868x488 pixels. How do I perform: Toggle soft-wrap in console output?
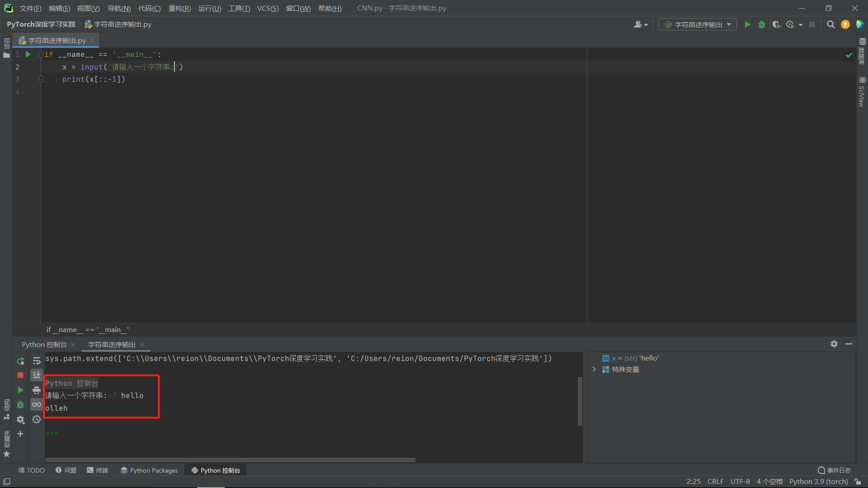37,361
